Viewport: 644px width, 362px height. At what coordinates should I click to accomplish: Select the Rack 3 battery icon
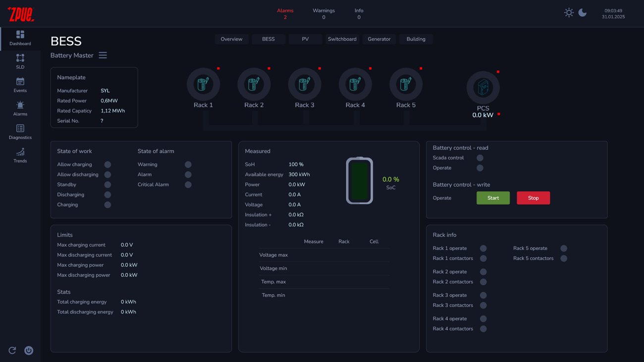coord(305,85)
